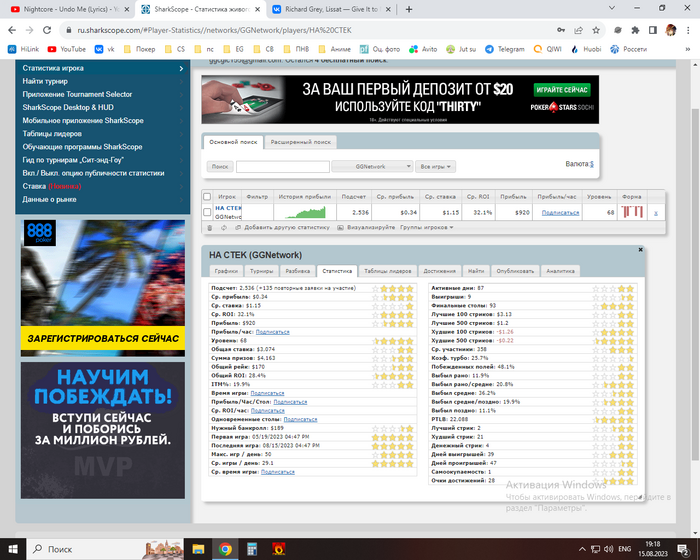700x560 pixels.
Task: Switch to the Достижения tab
Action: click(x=440, y=271)
